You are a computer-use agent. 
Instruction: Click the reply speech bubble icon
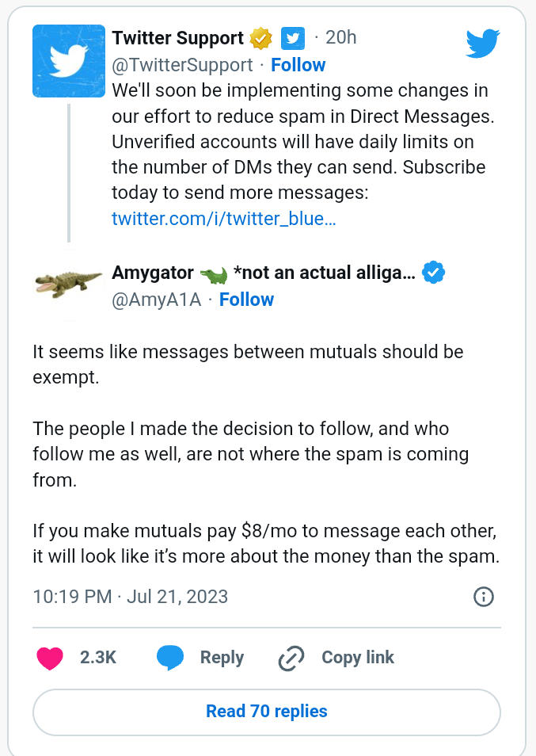170,658
